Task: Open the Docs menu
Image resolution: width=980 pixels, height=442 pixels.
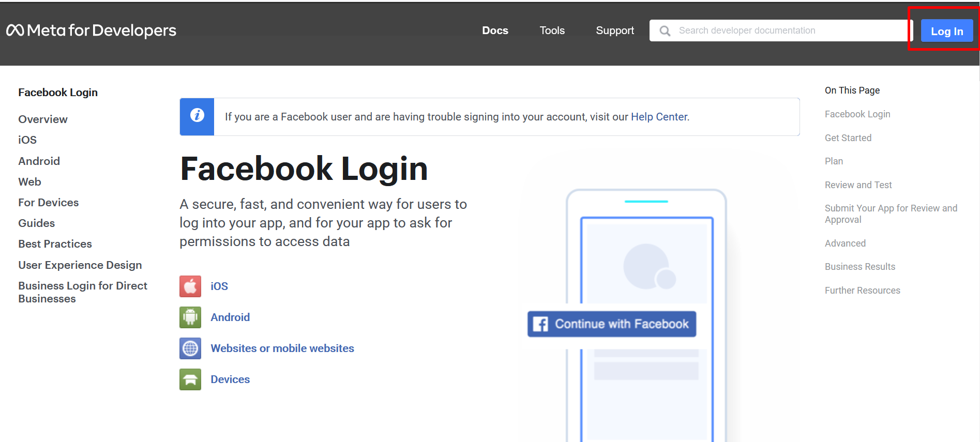Action: 495,31
